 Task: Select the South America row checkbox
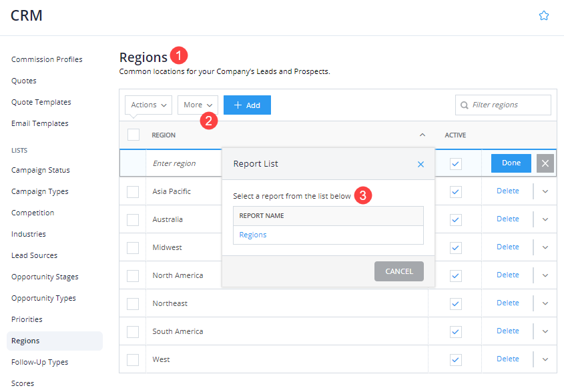coord(133,331)
